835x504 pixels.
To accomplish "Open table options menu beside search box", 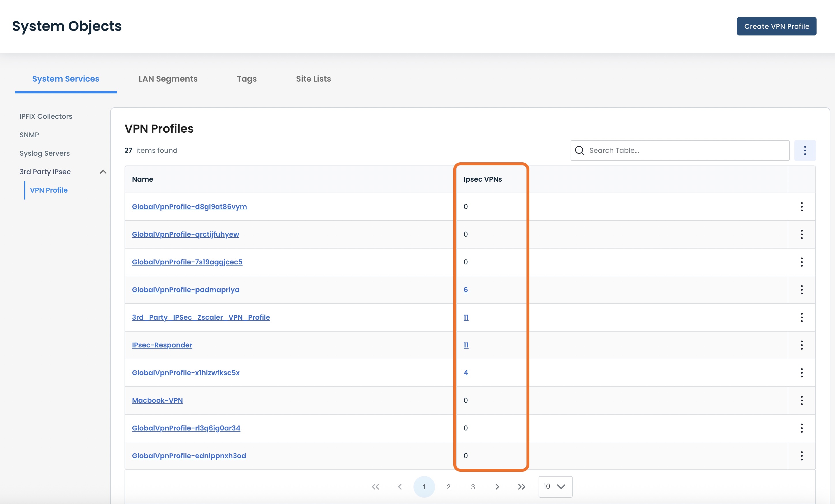I will [x=805, y=151].
